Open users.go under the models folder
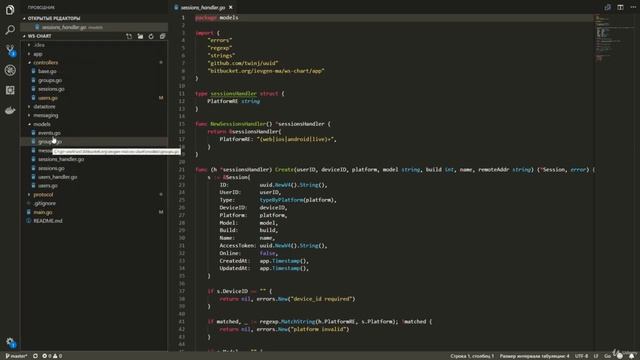Screen dimensions: 640x360 pyautogui.click(x=48, y=186)
